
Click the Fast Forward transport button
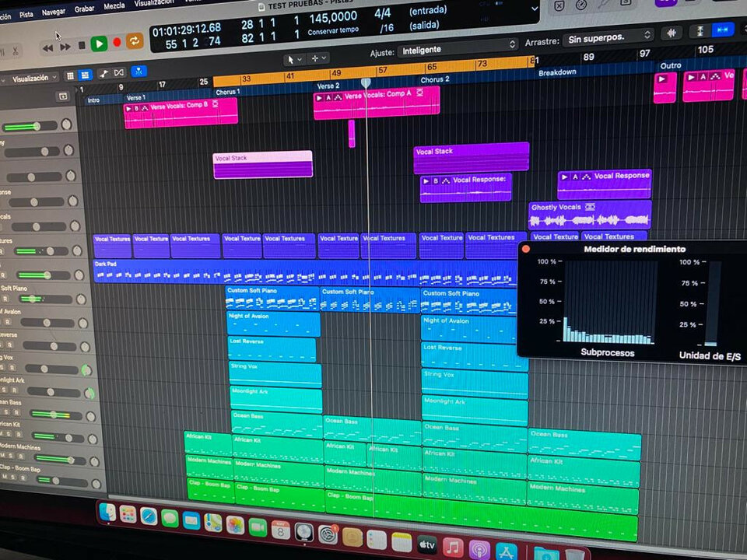65,47
